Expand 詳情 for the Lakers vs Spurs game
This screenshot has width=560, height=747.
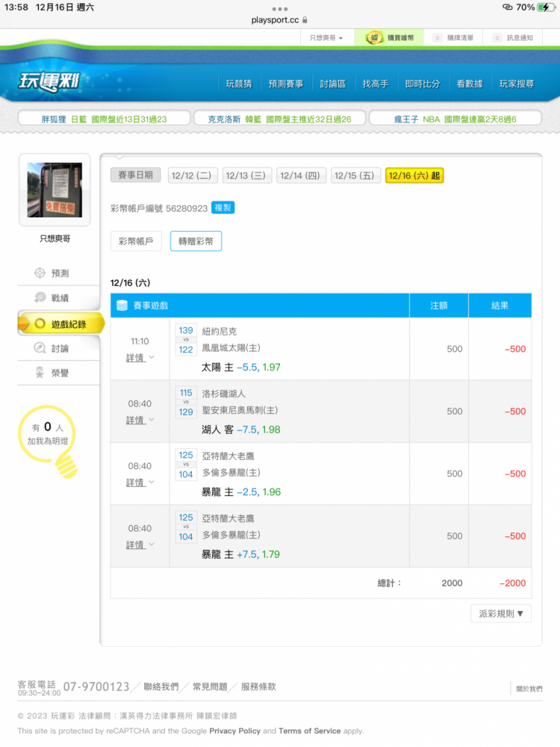pos(140,420)
